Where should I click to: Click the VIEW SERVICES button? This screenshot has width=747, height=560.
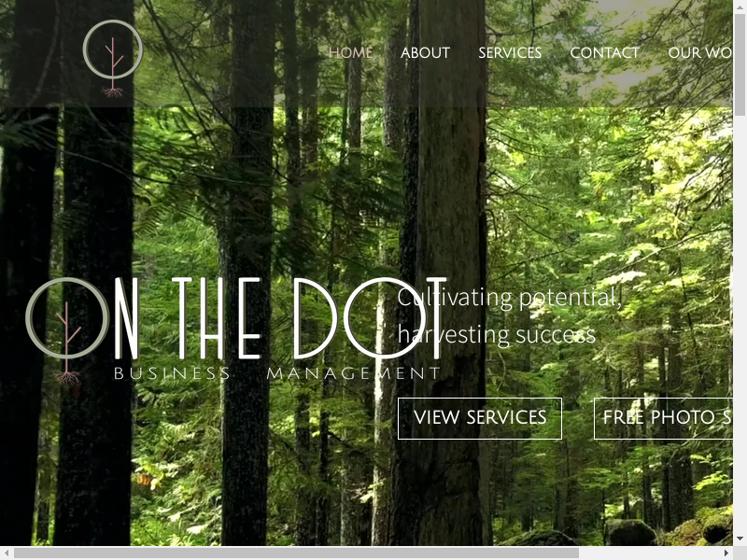tap(480, 418)
